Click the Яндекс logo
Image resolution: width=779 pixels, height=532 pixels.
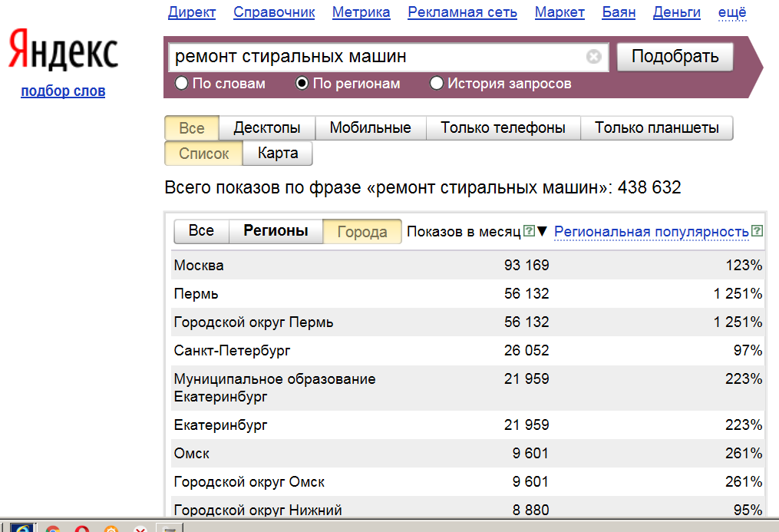tap(63, 53)
